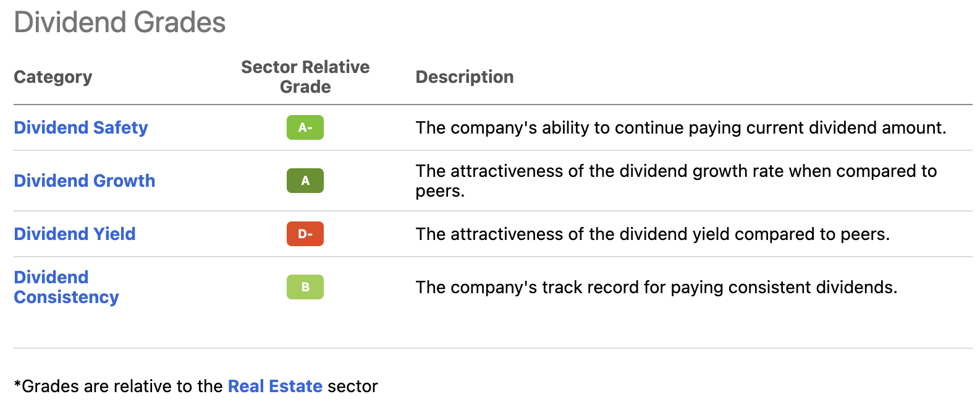Click the Dividend Safety description text
The height and width of the screenshot is (407, 980).
pos(681,127)
